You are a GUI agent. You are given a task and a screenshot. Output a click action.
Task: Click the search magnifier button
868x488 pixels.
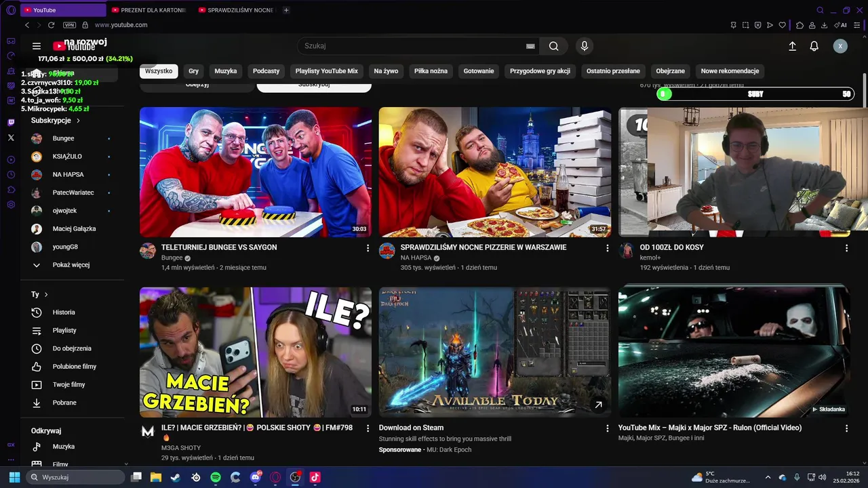pyautogui.click(x=554, y=46)
